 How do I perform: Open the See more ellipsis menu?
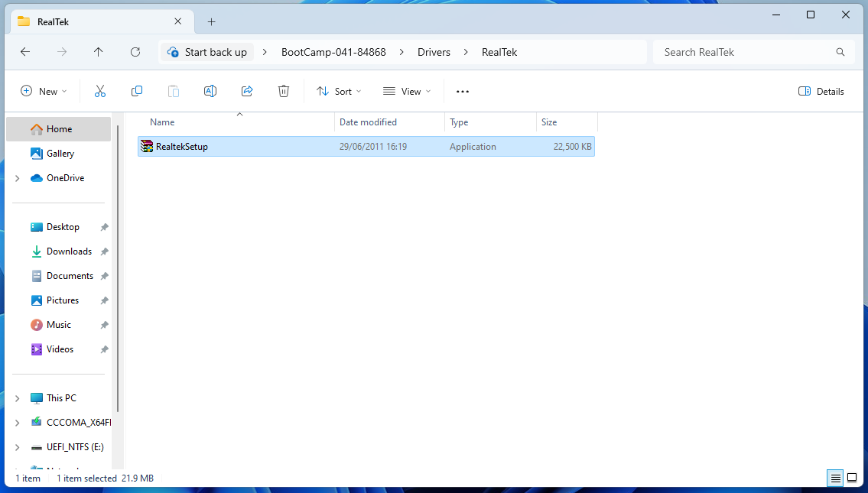[x=462, y=91]
